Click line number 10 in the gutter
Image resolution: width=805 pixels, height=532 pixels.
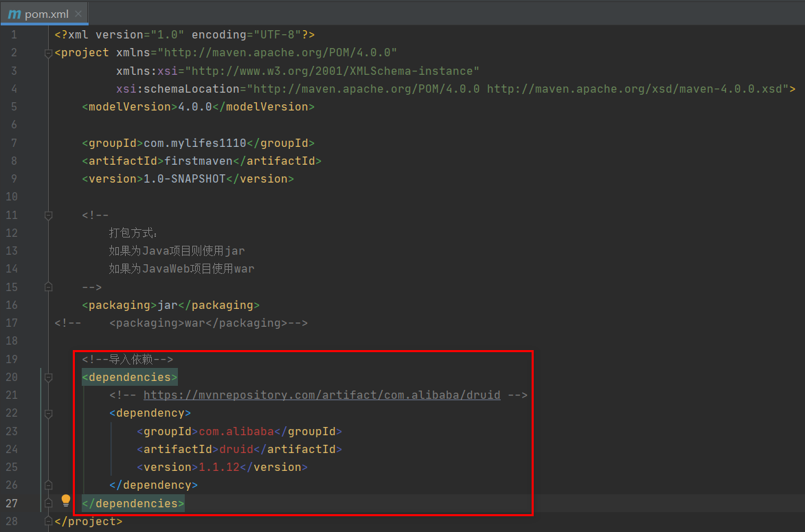coord(11,197)
